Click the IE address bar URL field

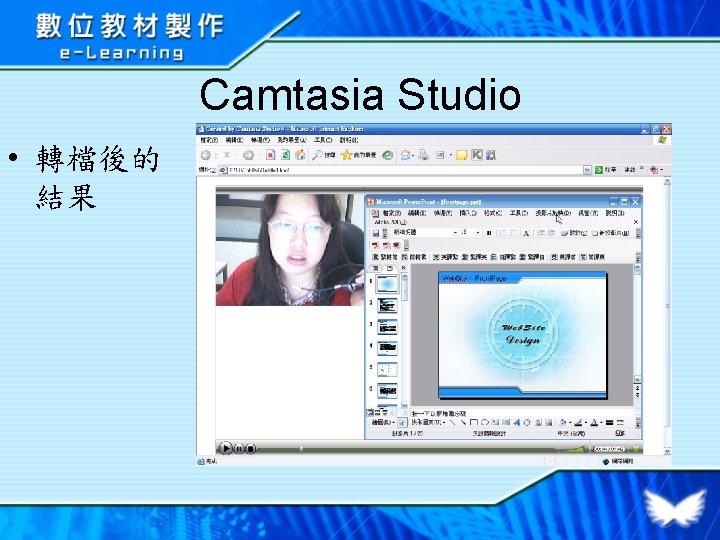402,170
